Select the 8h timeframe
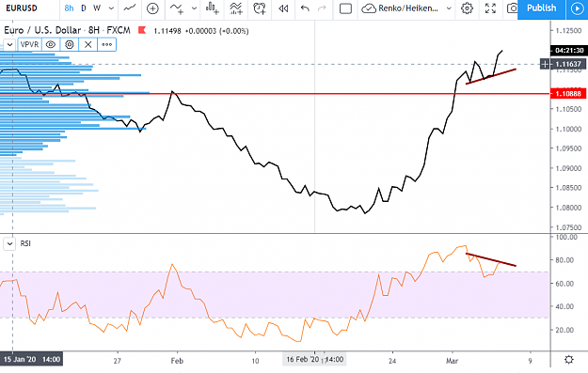 (x=69, y=8)
